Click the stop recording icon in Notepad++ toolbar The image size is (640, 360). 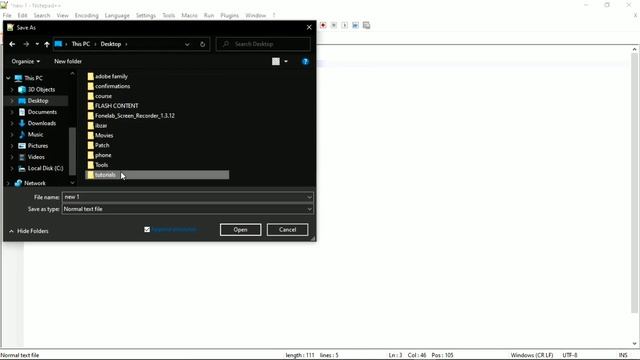tap(334, 25)
